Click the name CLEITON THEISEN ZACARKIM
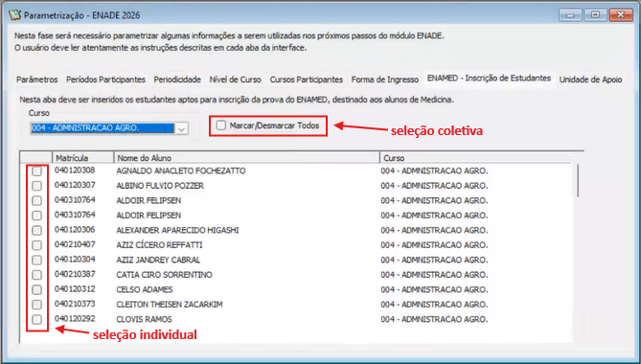Viewport: 641px width, 364px height. pyautogui.click(x=170, y=305)
